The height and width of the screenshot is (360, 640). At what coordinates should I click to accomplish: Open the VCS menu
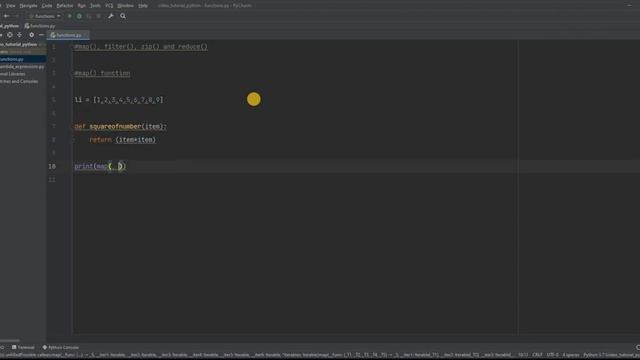pyautogui.click(x=109, y=6)
